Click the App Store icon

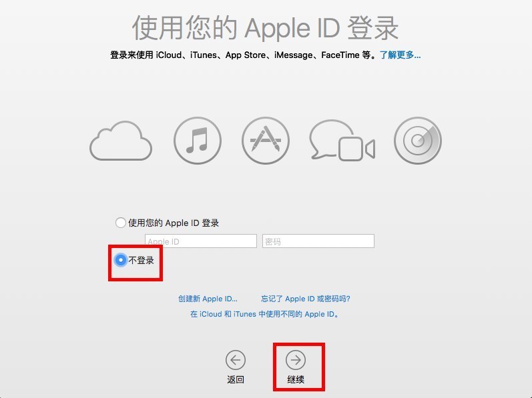[x=266, y=141]
